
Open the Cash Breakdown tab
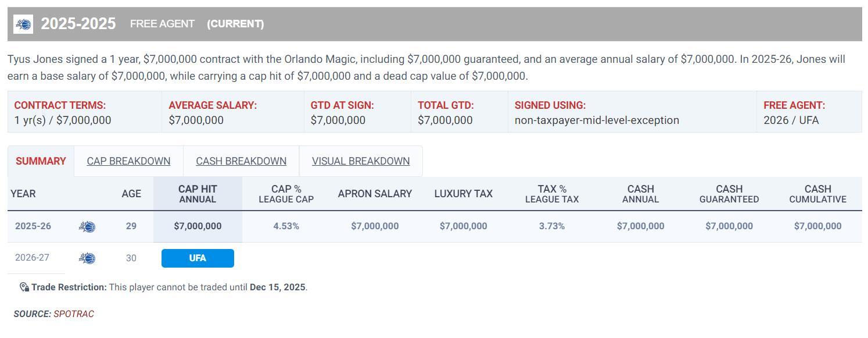click(x=241, y=161)
